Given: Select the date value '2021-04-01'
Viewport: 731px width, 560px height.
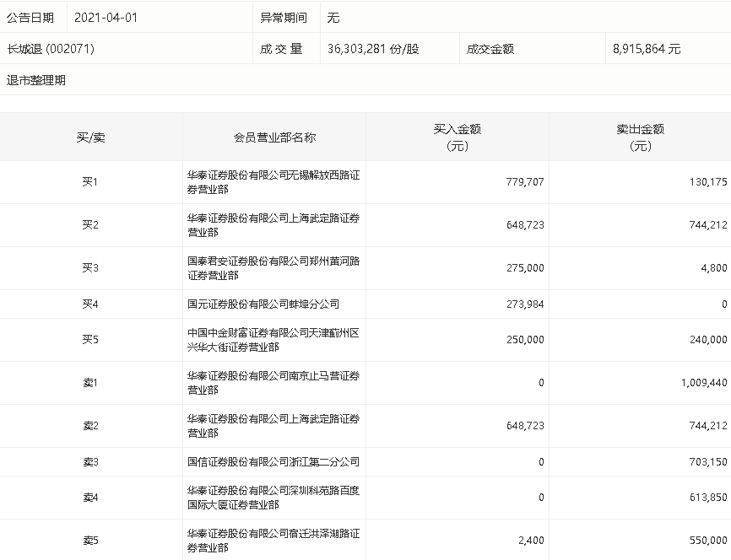Looking at the screenshot, I should point(106,18).
